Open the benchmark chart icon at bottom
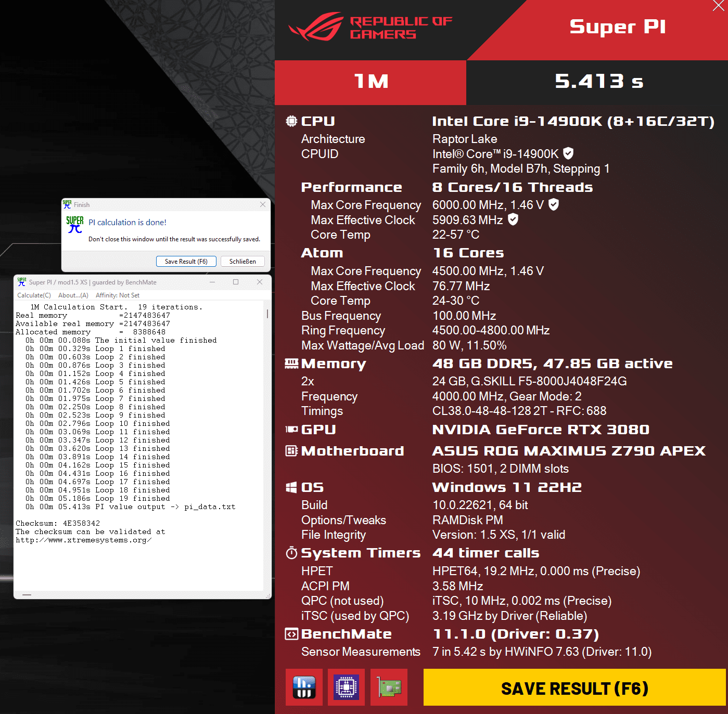The height and width of the screenshot is (714, 728). (x=304, y=687)
